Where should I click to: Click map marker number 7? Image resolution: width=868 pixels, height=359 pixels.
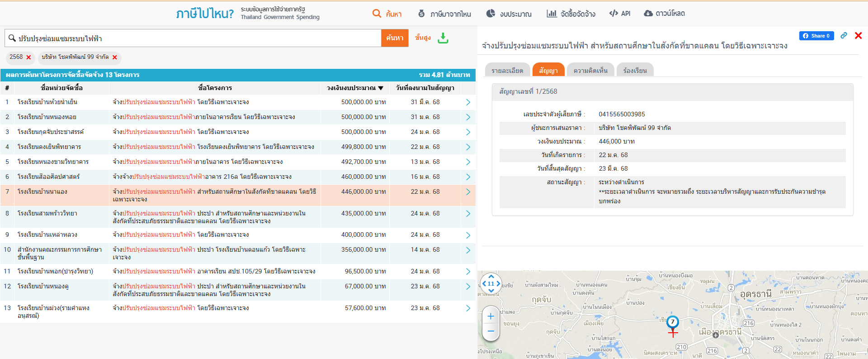(673, 322)
